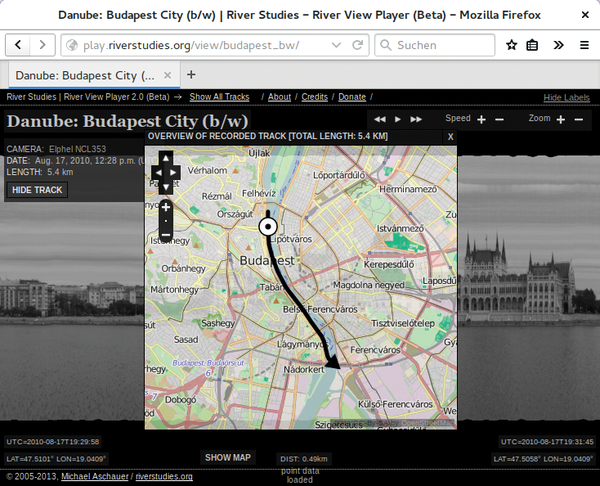
Task: Click the Ferencváros map label
Action: coord(375,350)
